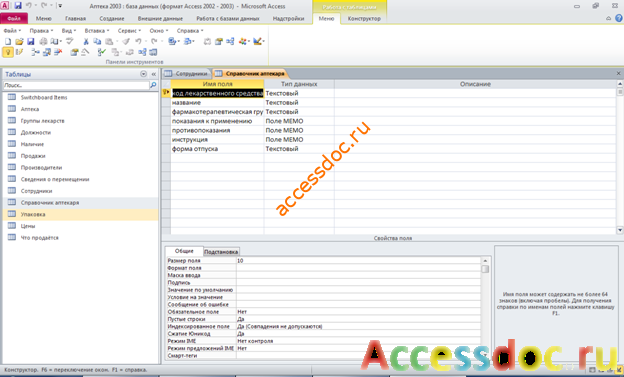Click the Print Preview toolbar icon
The image size is (624, 377).
[55, 41]
